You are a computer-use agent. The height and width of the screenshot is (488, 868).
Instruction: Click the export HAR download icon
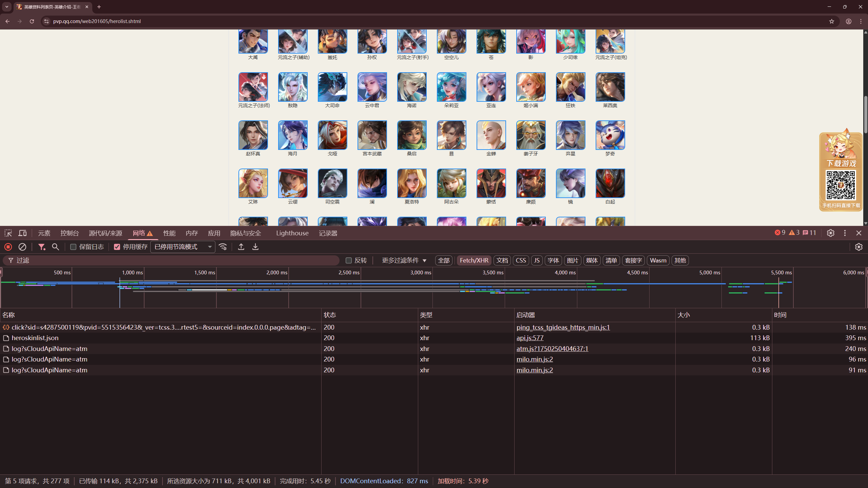[x=255, y=247]
